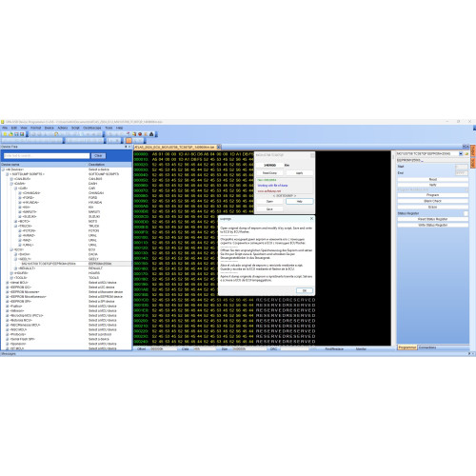Screen dimensions: 476x476
Task: Open the Edit menu
Action: [x=14, y=128]
